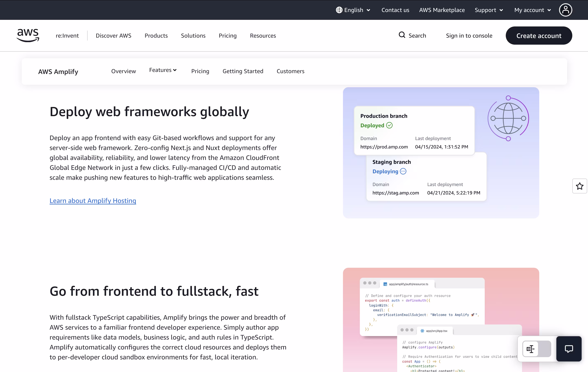Click the globe network illustration

(508, 118)
